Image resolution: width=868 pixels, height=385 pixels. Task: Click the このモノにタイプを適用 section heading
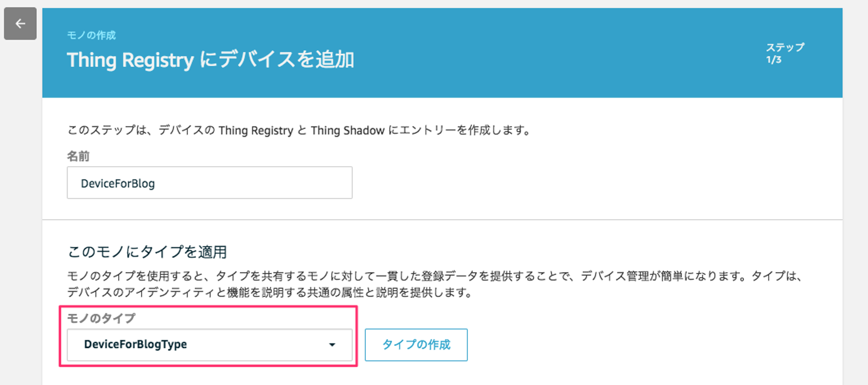pos(146,251)
